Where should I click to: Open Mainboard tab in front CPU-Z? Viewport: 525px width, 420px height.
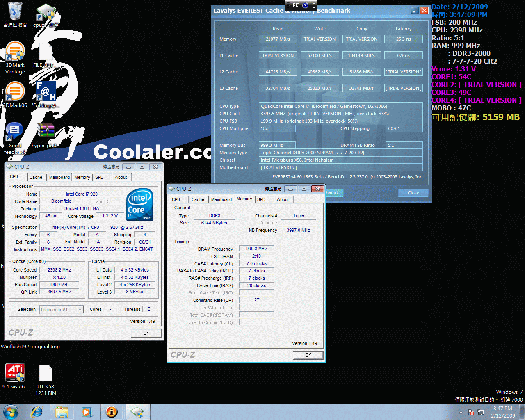221,199
